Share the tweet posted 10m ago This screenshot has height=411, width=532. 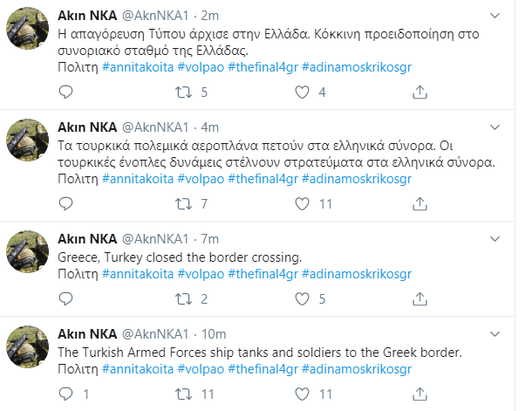click(419, 394)
